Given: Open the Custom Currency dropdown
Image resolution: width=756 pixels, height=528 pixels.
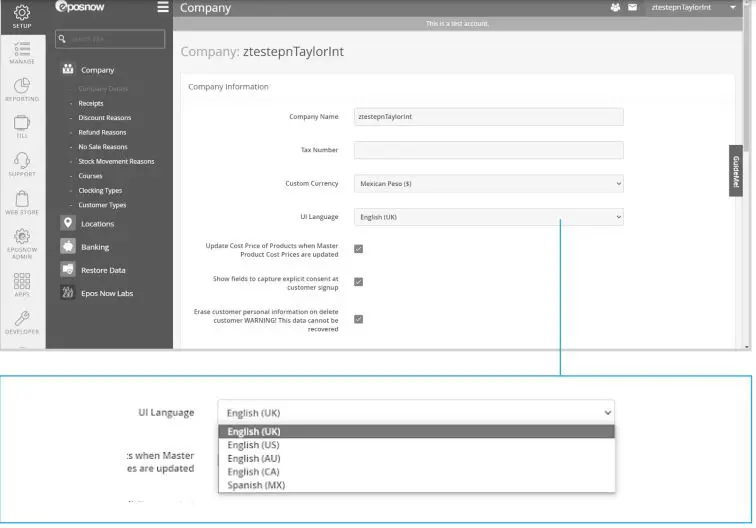Looking at the screenshot, I should coord(488,184).
